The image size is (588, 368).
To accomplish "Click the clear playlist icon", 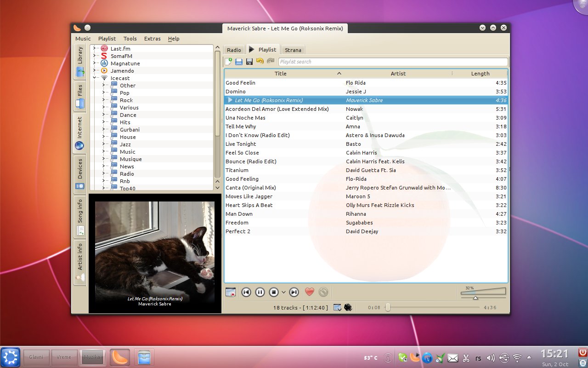I will 231,292.
